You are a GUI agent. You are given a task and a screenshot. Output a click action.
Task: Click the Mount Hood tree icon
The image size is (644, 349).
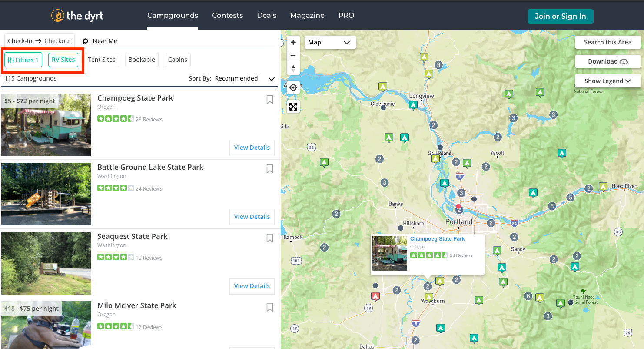coord(583,291)
